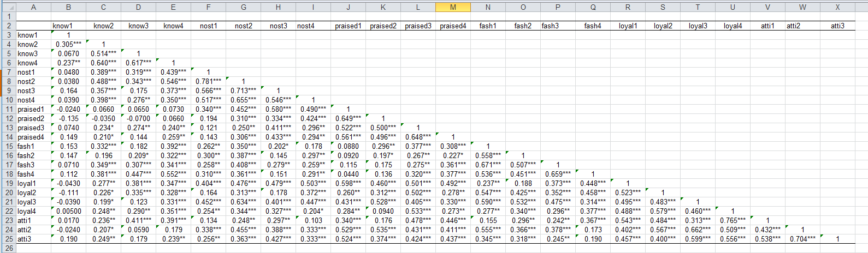The image size is (868, 253).
Task: Select column M header
Action: 453,7
